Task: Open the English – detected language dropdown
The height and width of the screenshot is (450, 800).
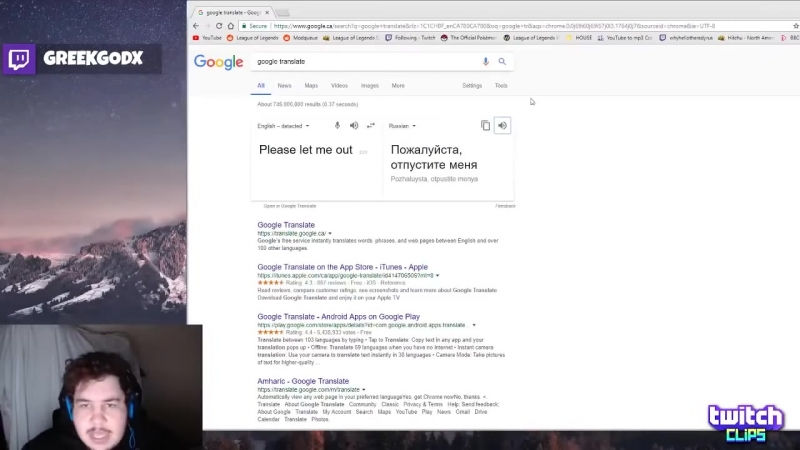Action: [283, 126]
